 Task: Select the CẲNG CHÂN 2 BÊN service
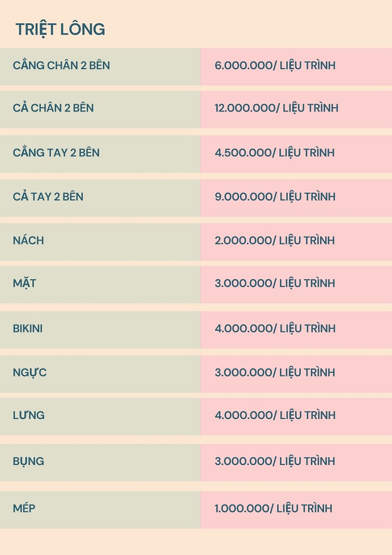[x=61, y=66]
